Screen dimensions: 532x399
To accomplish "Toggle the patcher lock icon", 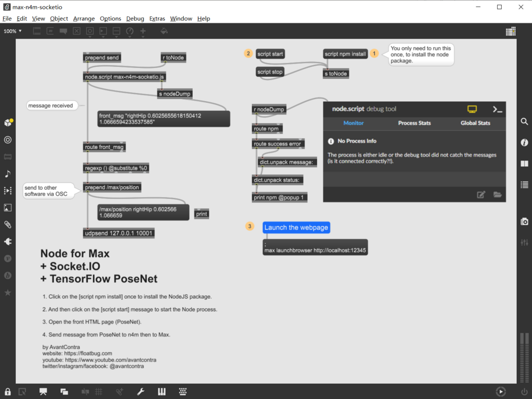I will (x=7, y=392).
